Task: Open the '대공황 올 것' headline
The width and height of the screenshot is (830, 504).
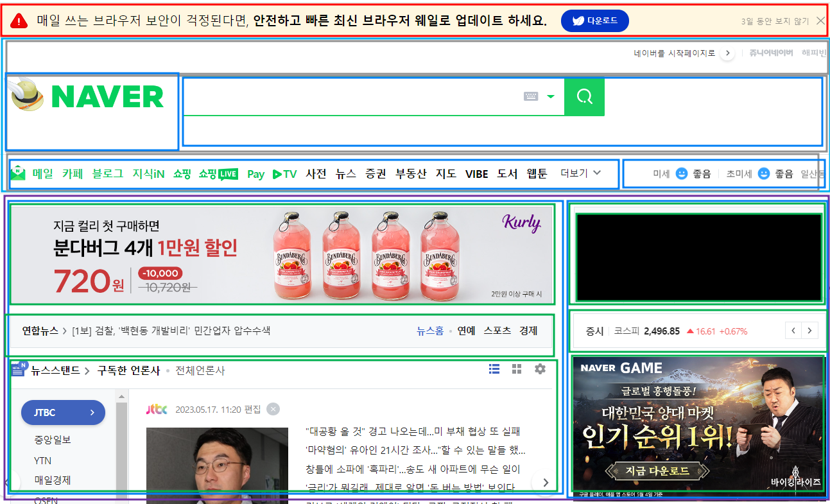Action: tap(413, 431)
